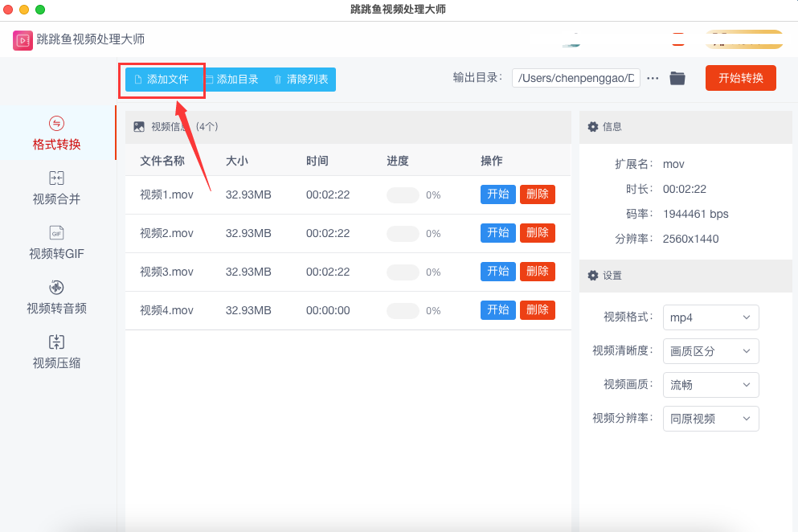Image resolution: width=798 pixels, height=532 pixels.
Task: Click the 时间 column header
Action: tap(317, 161)
